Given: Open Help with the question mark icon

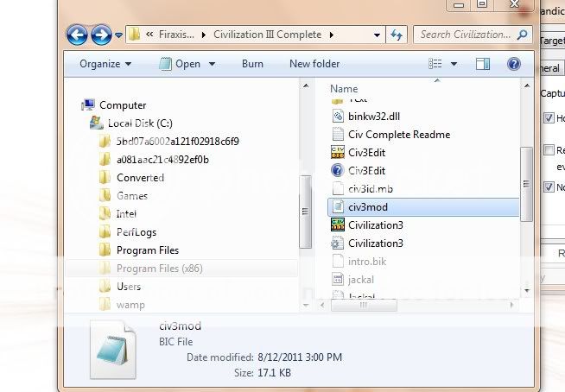Looking at the screenshot, I should pos(513,64).
